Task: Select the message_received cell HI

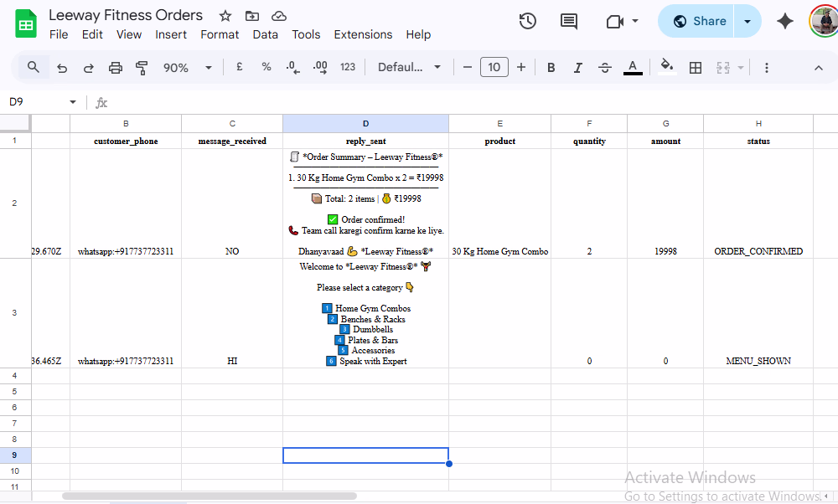Action: point(232,313)
